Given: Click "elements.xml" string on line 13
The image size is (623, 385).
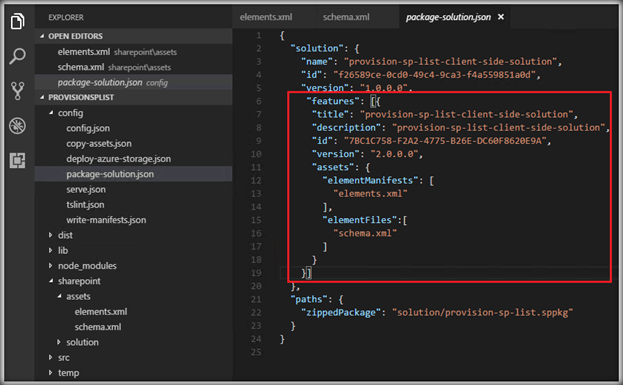Looking at the screenshot, I should pos(370,193).
